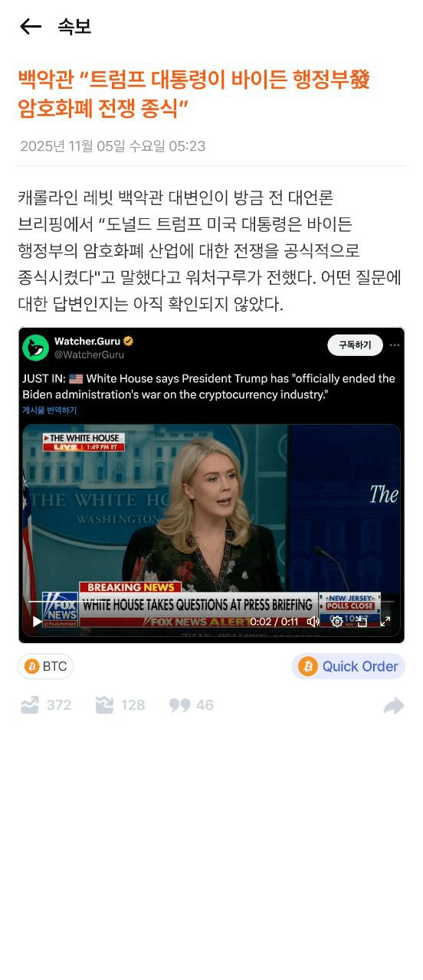Enable picture-in-picture video icon
Viewport: 423px width, 980px height.
coord(362,621)
